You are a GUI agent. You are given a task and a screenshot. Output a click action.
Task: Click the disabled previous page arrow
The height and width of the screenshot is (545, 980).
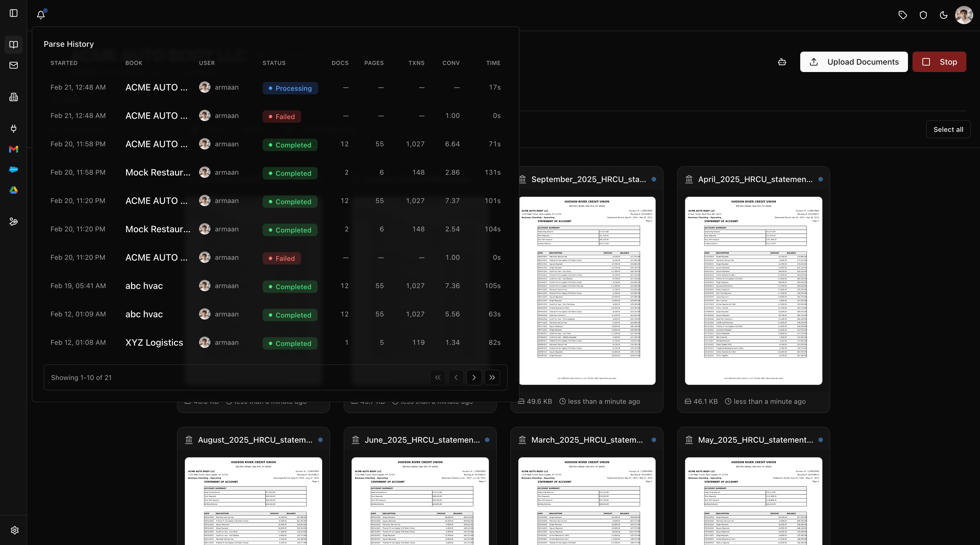[456, 377]
